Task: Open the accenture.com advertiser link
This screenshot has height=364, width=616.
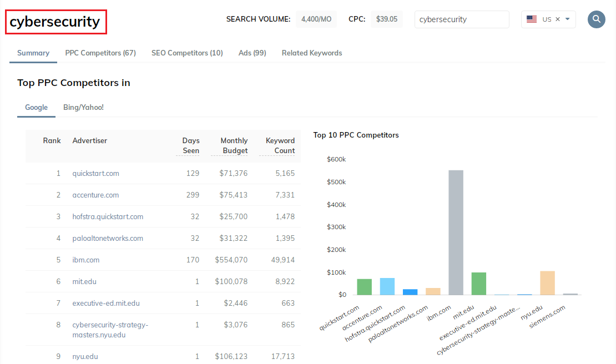Action: (95, 195)
